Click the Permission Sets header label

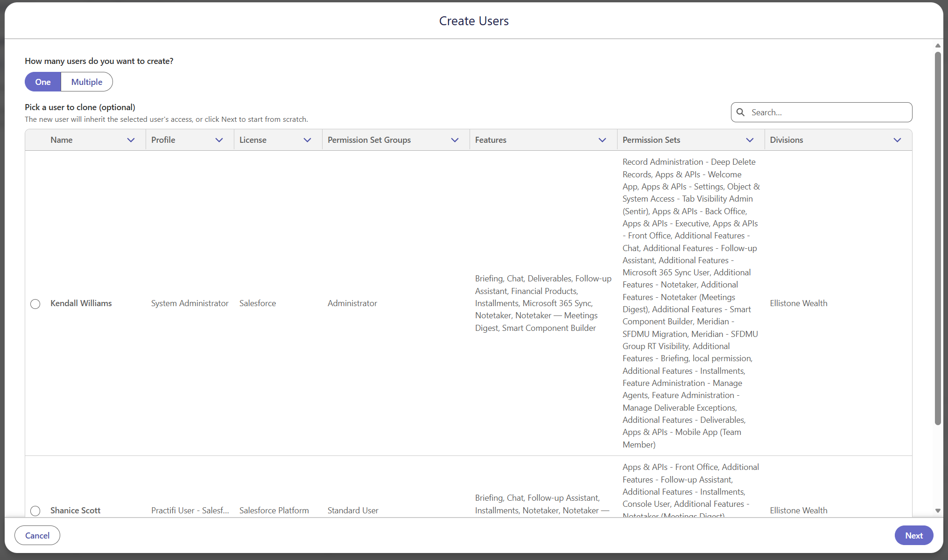point(651,140)
